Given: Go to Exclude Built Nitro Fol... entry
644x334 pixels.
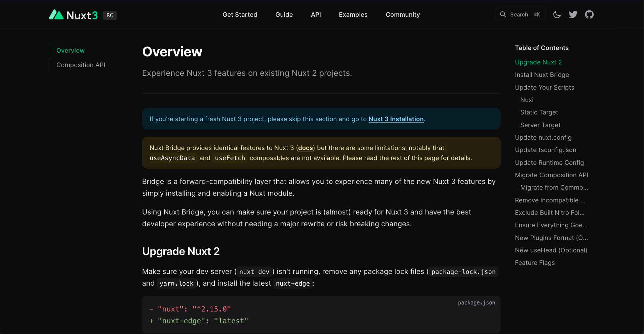Looking at the screenshot, I should (x=550, y=212).
